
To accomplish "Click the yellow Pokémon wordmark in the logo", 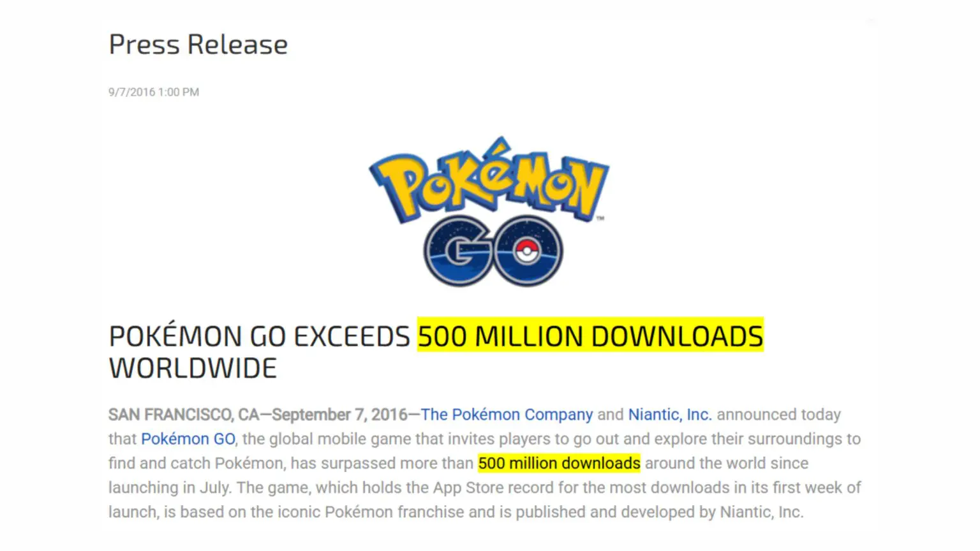I will [x=489, y=180].
